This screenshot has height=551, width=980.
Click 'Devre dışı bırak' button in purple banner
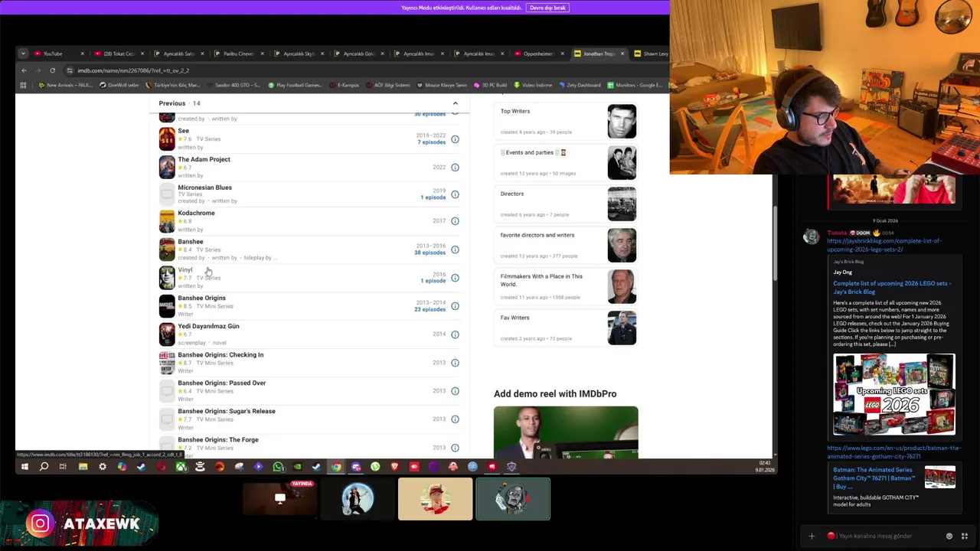pos(547,8)
